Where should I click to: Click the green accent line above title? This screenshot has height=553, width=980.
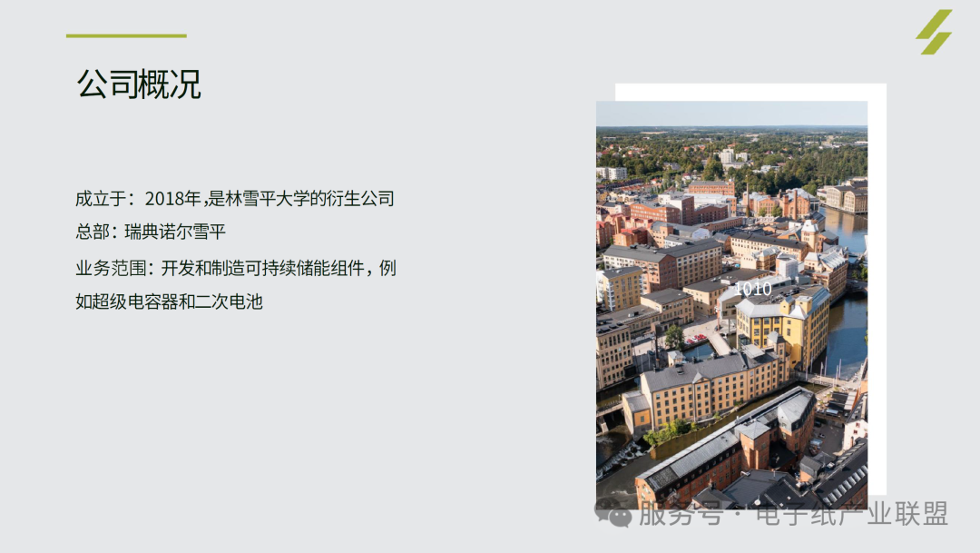pyautogui.click(x=126, y=35)
